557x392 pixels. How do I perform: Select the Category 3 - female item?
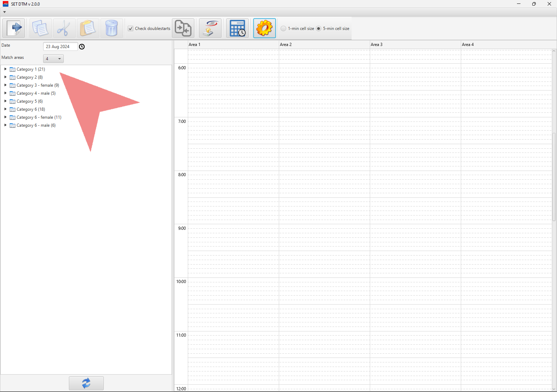coord(38,85)
